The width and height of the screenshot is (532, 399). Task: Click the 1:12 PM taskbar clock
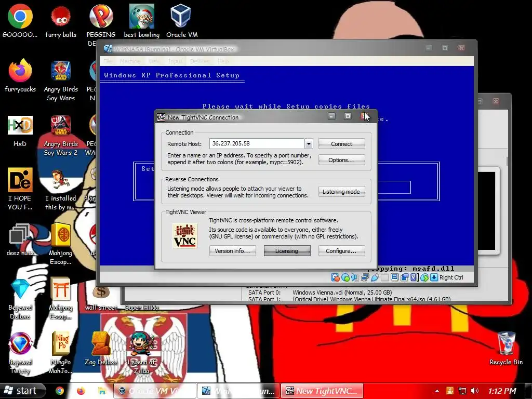[x=502, y=391]
